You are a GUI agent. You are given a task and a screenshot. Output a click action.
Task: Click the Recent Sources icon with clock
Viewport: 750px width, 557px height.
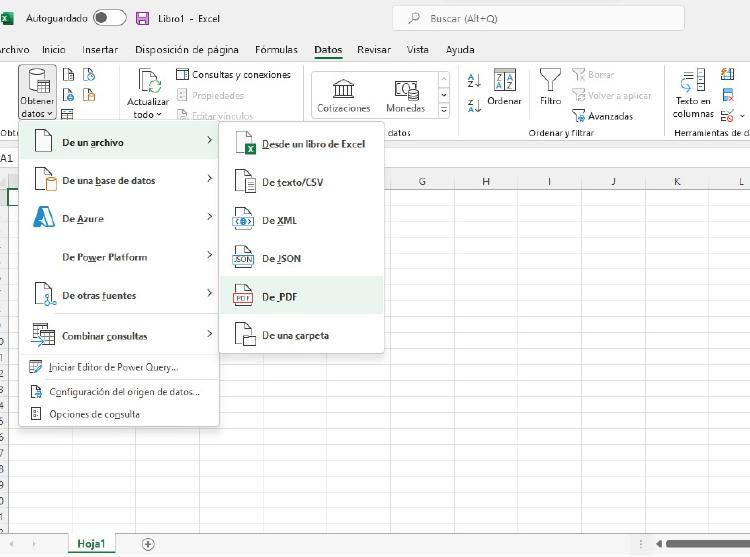pyautogui.click(x=89, y=75)
